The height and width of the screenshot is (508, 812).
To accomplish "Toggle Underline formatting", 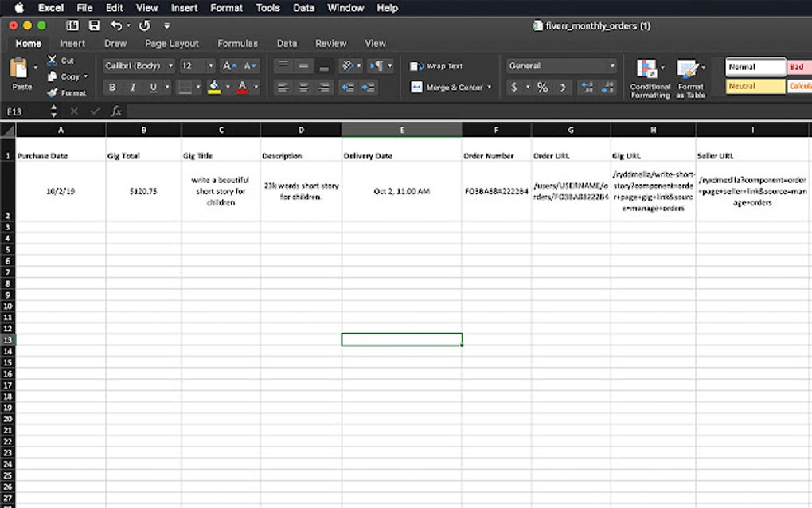I will tap(153, 87).
